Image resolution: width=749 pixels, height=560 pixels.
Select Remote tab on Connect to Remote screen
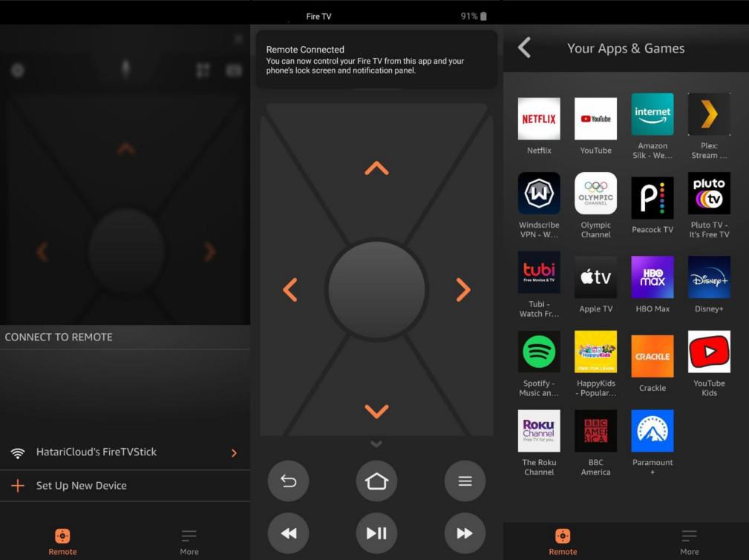(x=62, y=542)
